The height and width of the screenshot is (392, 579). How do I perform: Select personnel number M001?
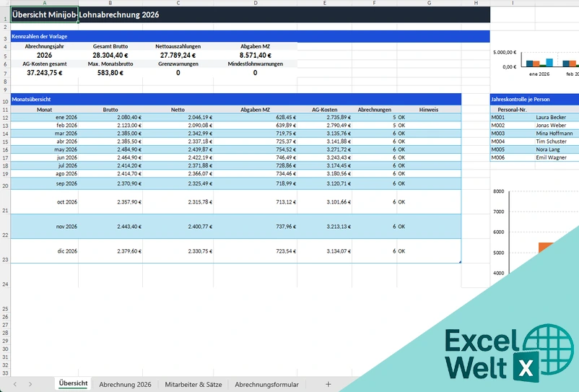513,118
